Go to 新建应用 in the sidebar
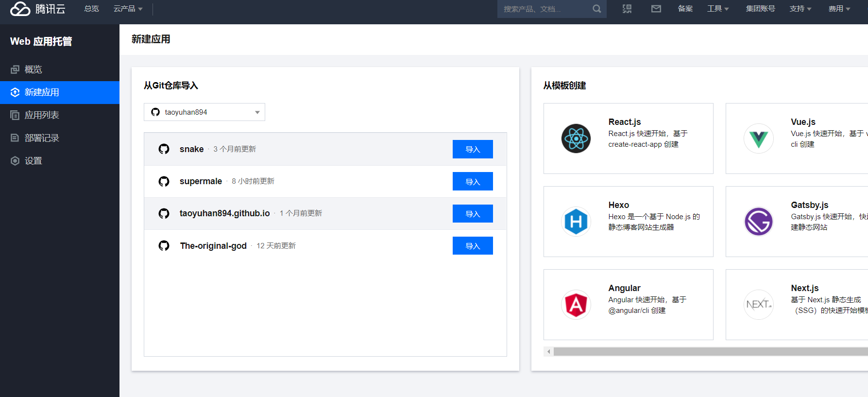 (60, 92)
